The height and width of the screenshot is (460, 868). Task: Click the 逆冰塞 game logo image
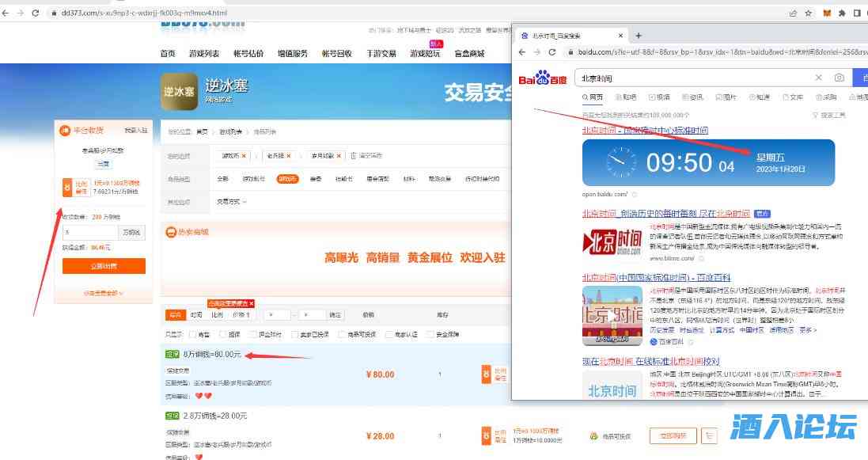coord(179,92)
